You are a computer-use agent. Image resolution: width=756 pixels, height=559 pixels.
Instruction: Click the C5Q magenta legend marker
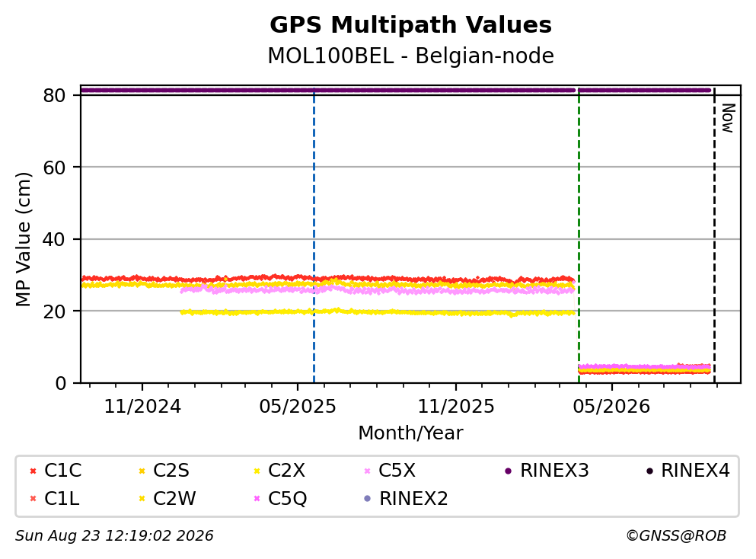tap(257, 498)
